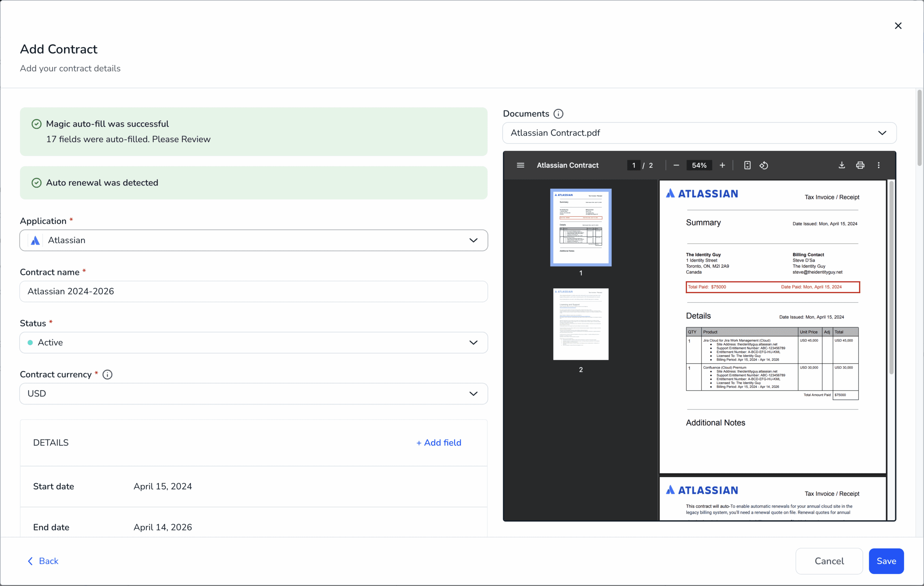Click the Jira Cloud for Jira Work Management row
The width and height of the screenshot is (924, 586).
(x=772, y=350)
